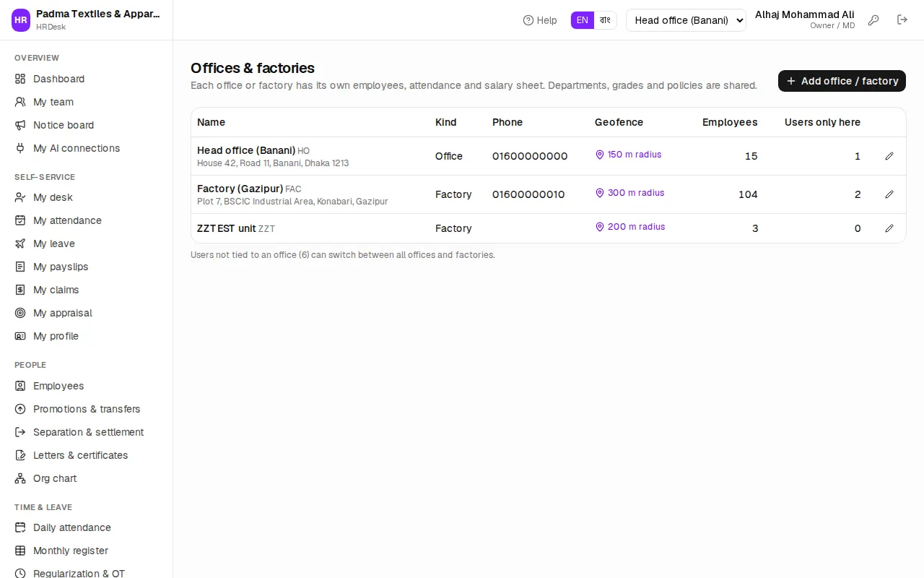
Task: Edit the Head office (Banani) row pencil
Action: coord(889,156)
